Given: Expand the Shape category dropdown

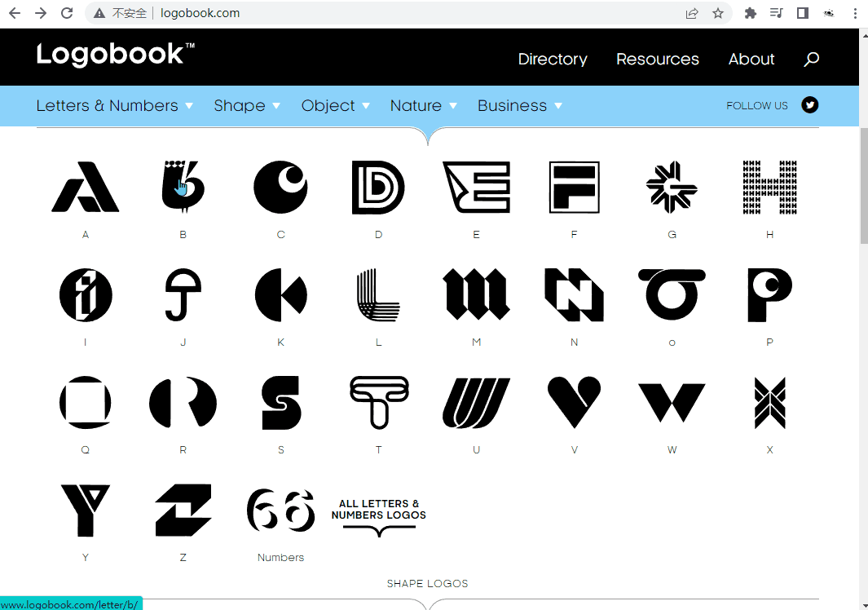Looking at the screenshot, I should pyautogui.click(x=247, y=105).
